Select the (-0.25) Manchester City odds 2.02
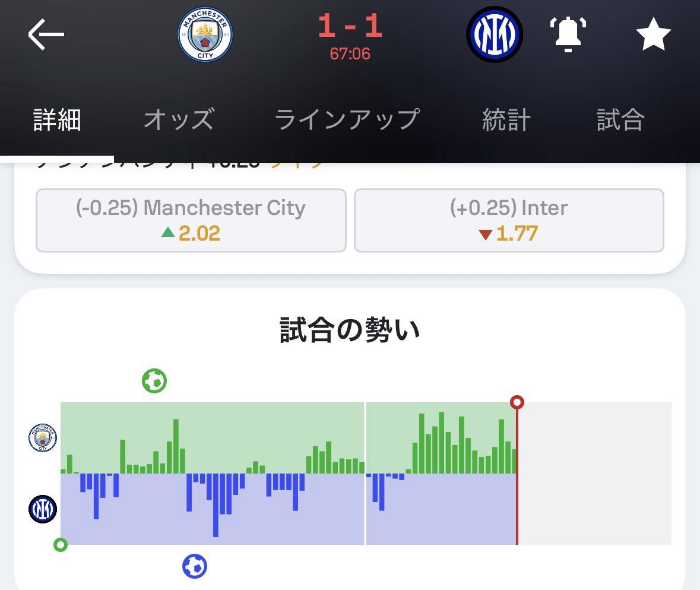 (x=191, y=220)
